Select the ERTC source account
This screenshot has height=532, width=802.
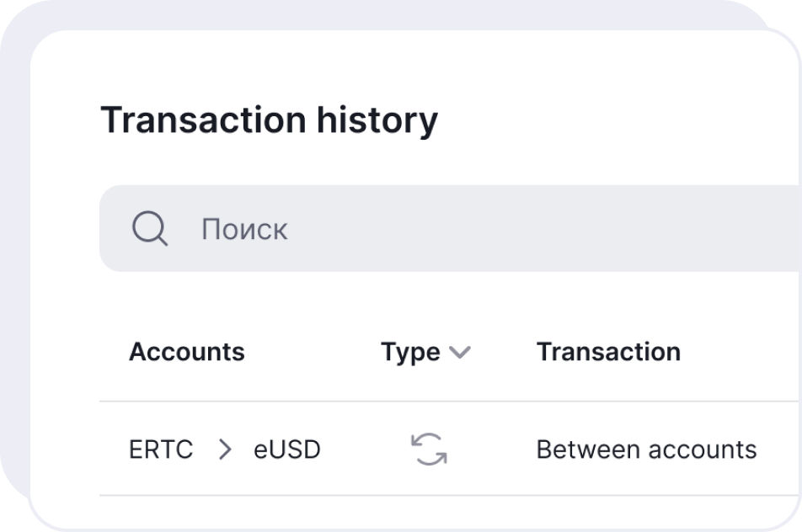tap(161, 450)
